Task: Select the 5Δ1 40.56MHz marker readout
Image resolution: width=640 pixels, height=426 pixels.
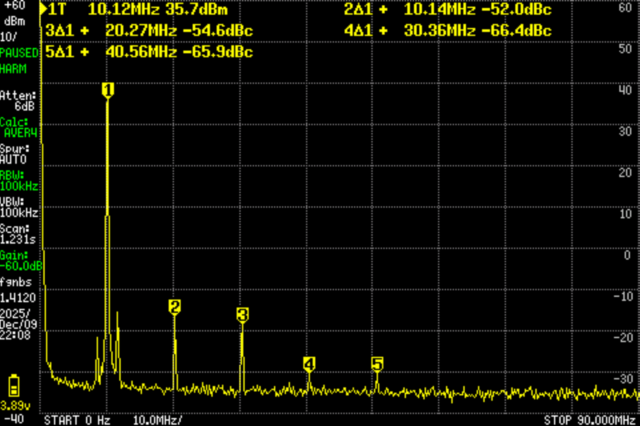Action: point(150,53)
